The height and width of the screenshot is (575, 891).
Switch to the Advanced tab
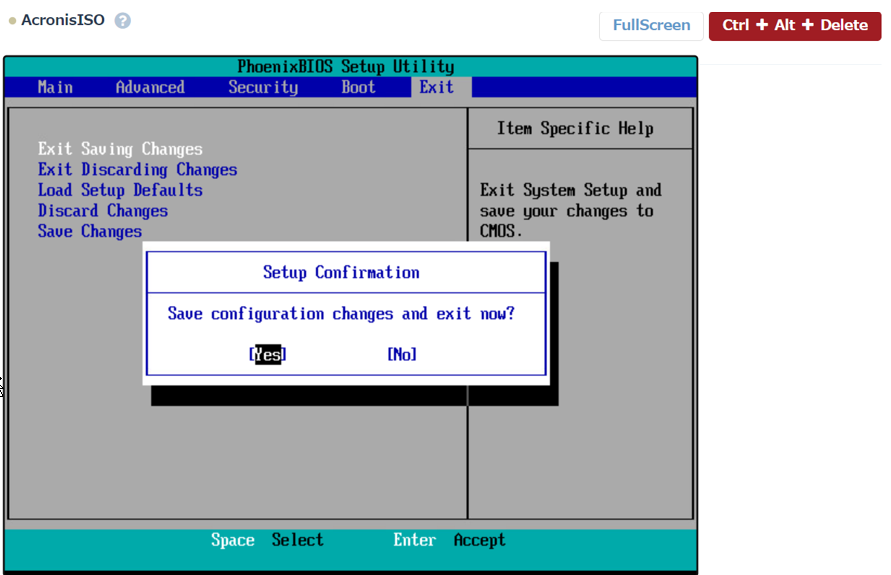click(150, 88)
